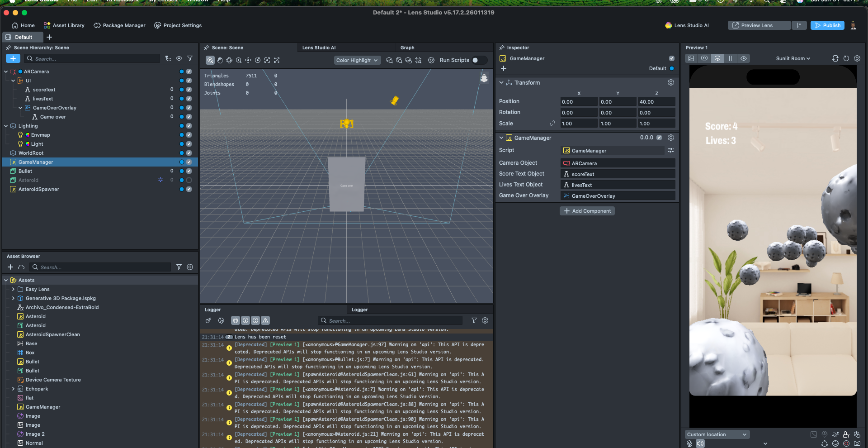The height and width of the screenshot is (448, 868).
Task: Collapse the ARCamera tree node
Action: [6, 71]
